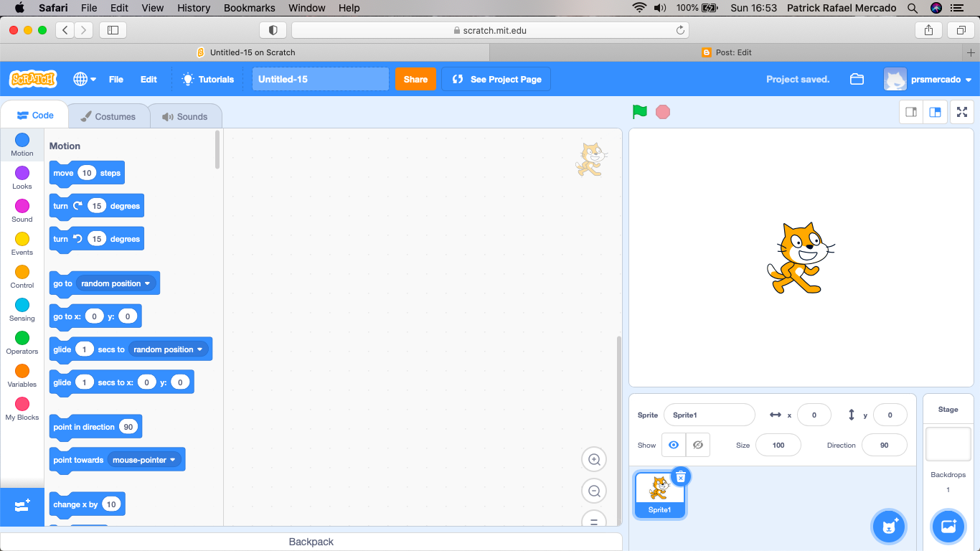Open the language globe menu
980x551 pixels.
pyautogui.click(x=85, y=79)
